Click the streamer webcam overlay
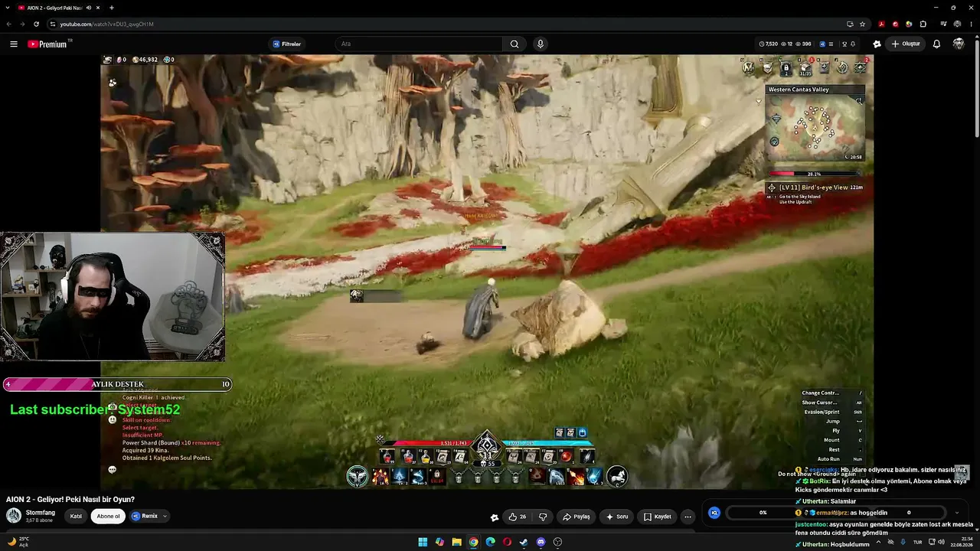This screenshot has height=551, width=980. (x=113, y=297)
